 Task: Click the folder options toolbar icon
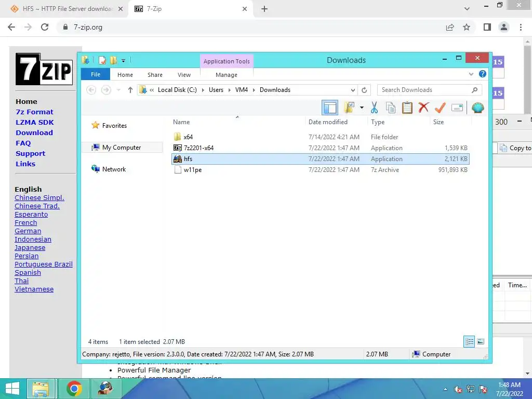coord(349,108)
